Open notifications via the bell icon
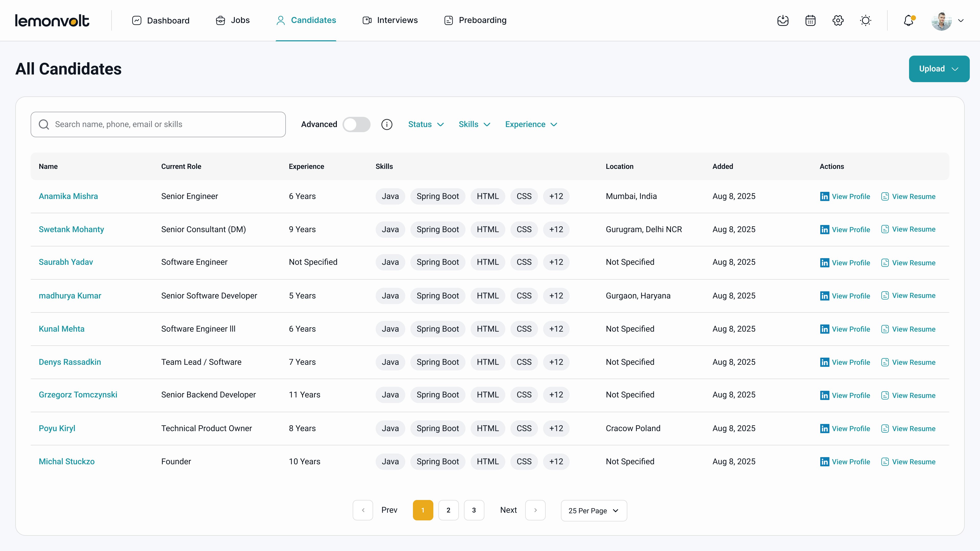Viewport: 980px width, 551px height. [909, 20]
